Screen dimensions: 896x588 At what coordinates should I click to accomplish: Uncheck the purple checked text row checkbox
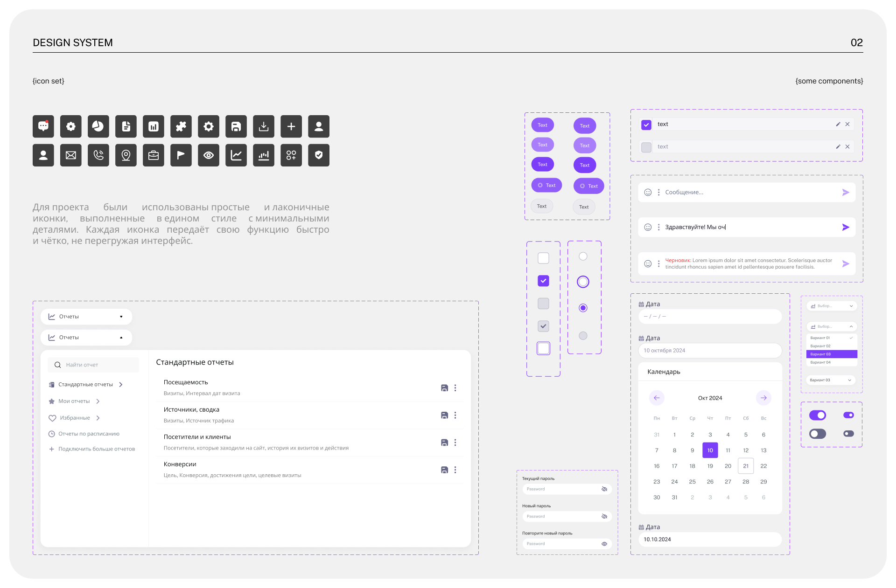(646, 125)
